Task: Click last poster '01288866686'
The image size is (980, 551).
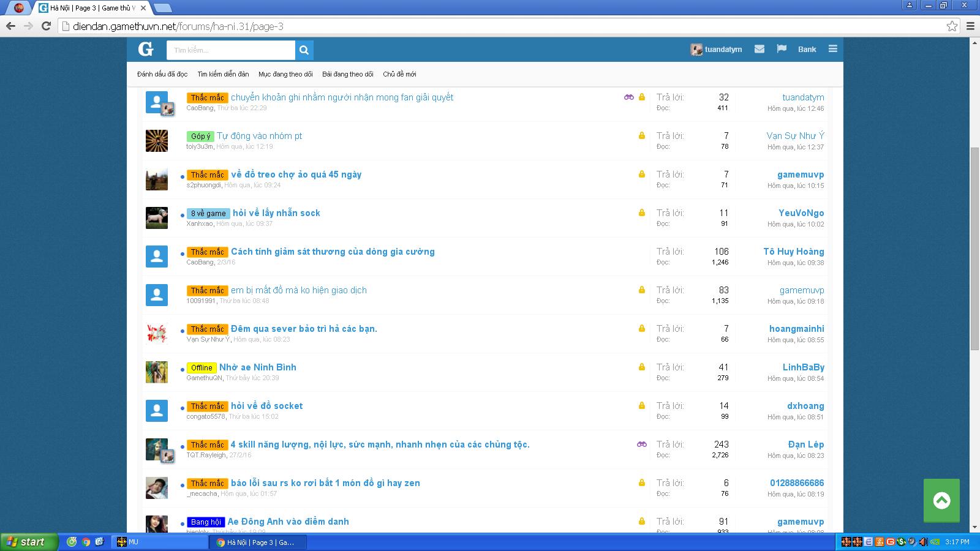Action: [x=797, y=483]
